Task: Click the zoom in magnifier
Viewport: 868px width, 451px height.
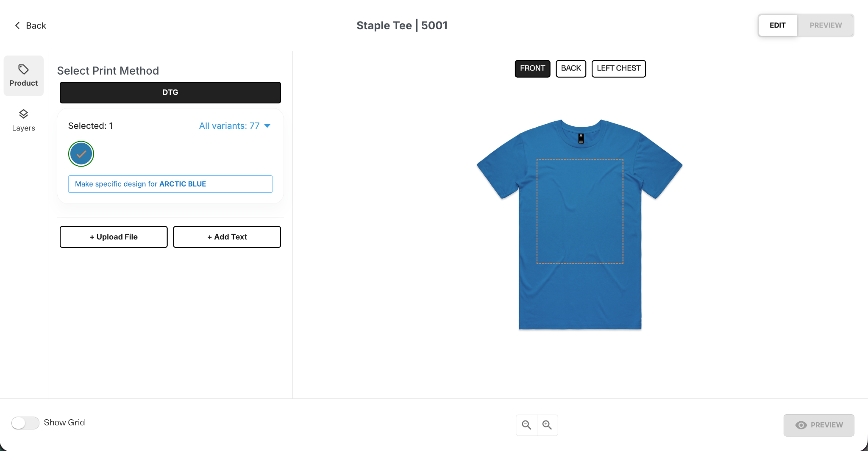Action: point(547,425)
